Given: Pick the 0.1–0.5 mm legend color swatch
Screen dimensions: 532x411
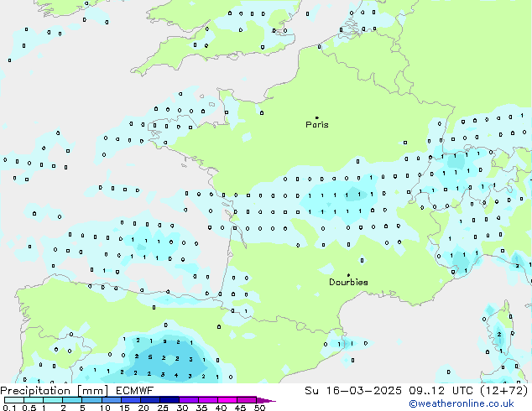Looking at the screenshot, I should click(x=14, y=400).
